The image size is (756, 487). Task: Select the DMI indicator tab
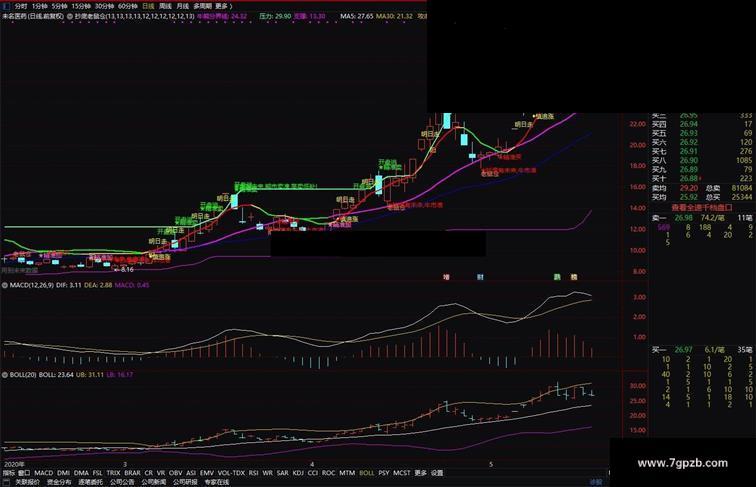tap(63, 473)
